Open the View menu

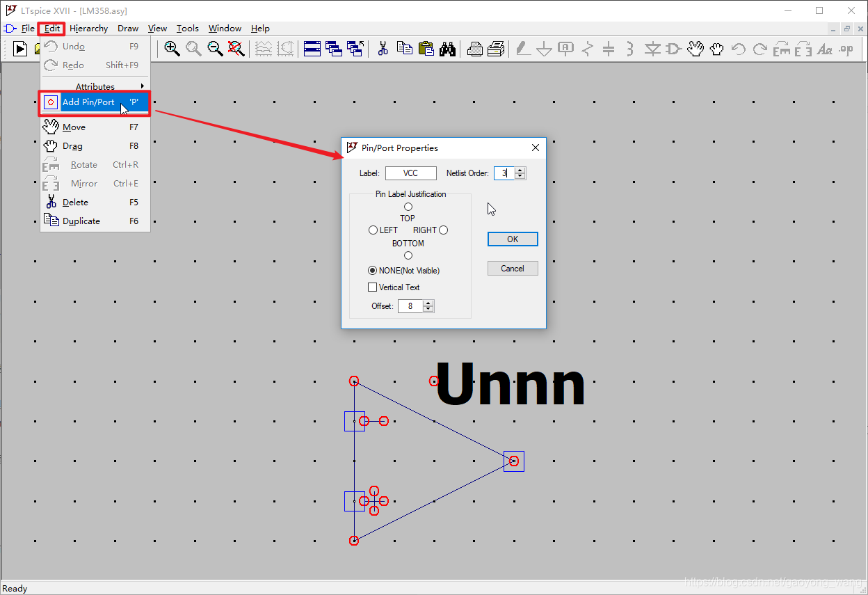(157, 29)
